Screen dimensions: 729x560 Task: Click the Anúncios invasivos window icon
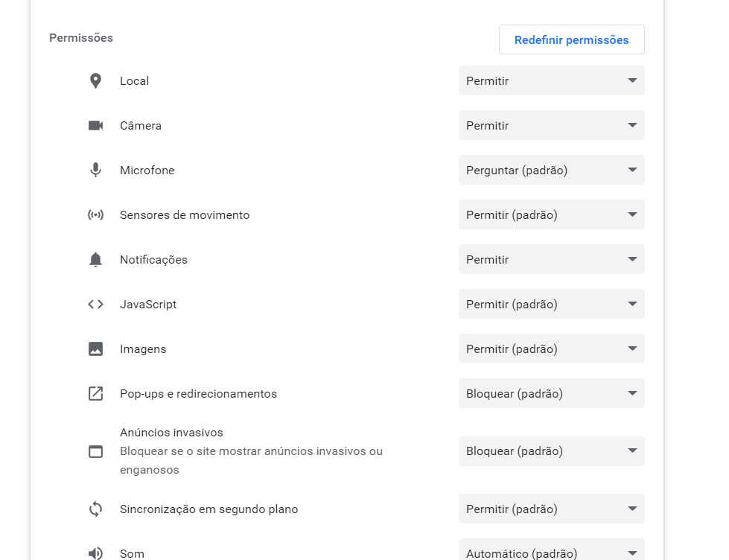[x=95, y=451]
